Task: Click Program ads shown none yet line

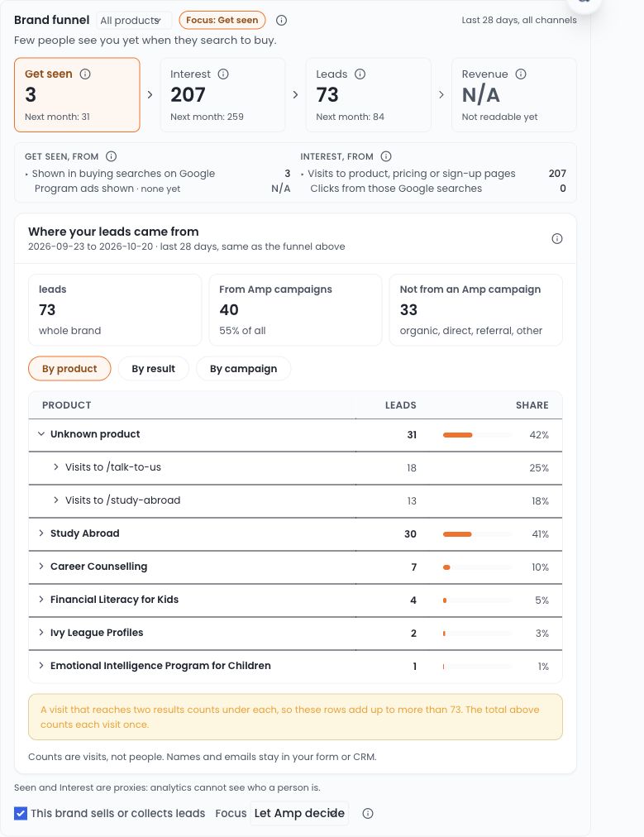Action: [107, 189]
